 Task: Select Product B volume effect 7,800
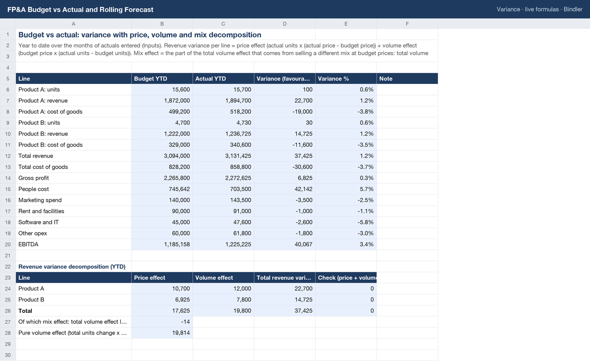pyautogui.click(x=224, y=299)
